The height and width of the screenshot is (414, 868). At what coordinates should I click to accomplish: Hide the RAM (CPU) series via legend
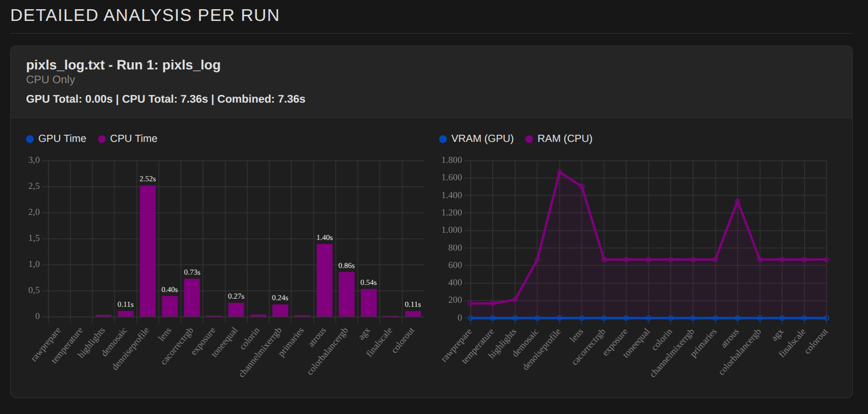click(x=559, y=139)
